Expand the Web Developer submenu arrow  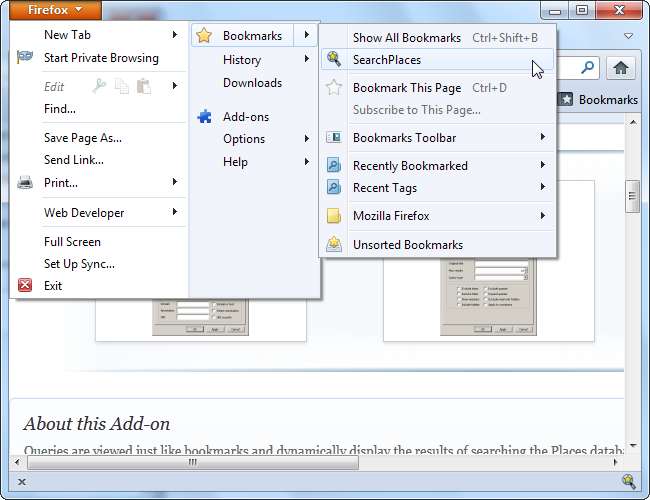click(x=175, y=212)
